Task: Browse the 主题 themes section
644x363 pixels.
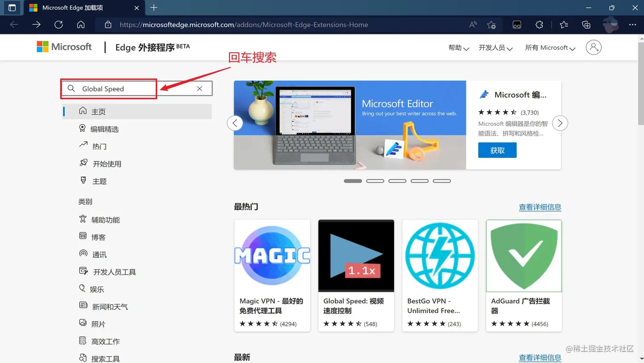Action: pos(97,180)
